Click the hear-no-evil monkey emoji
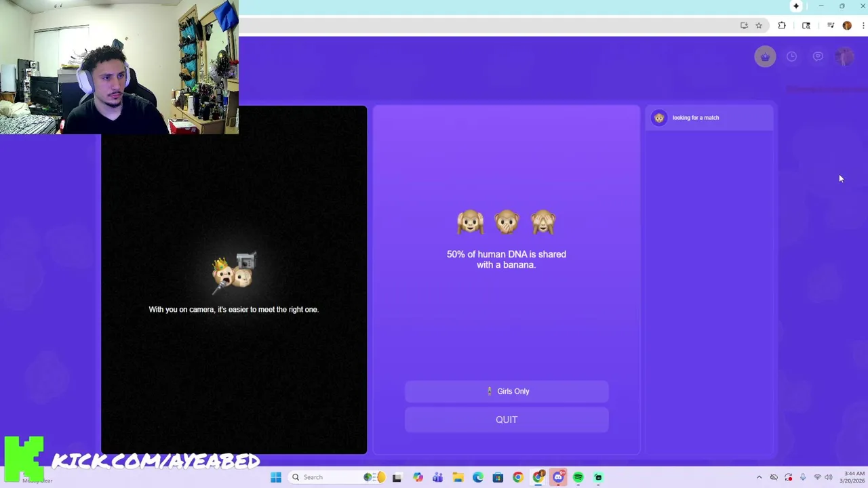The height and width of the screenshot is (488, 868). point(470,222)
